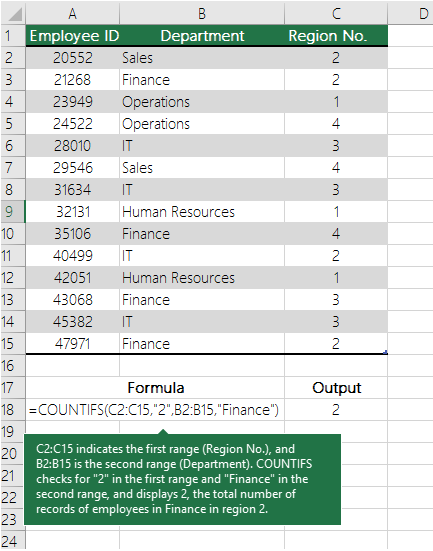This screenshot has height=551, width=433.
Task: Select the Operations cell in row 5
Action: coord(202,124)
